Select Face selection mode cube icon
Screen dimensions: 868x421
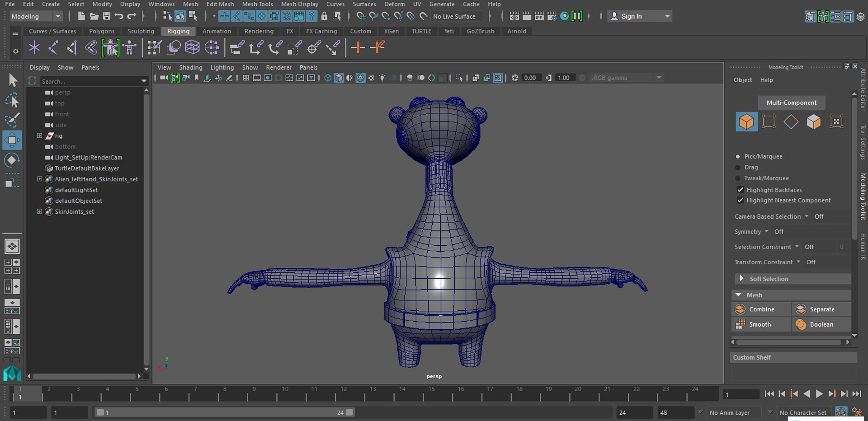click(x=814, y=122)
